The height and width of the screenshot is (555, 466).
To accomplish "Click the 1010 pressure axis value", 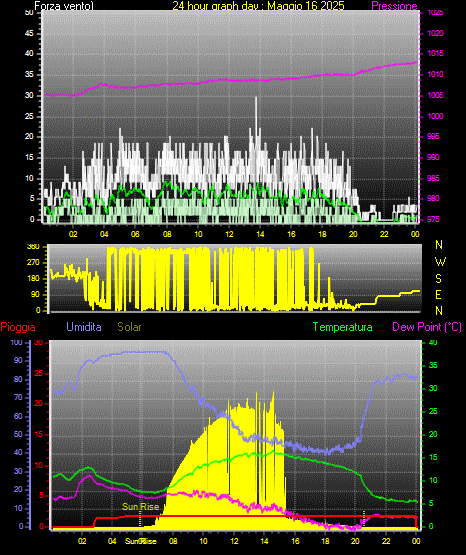I will pos(435,74).
